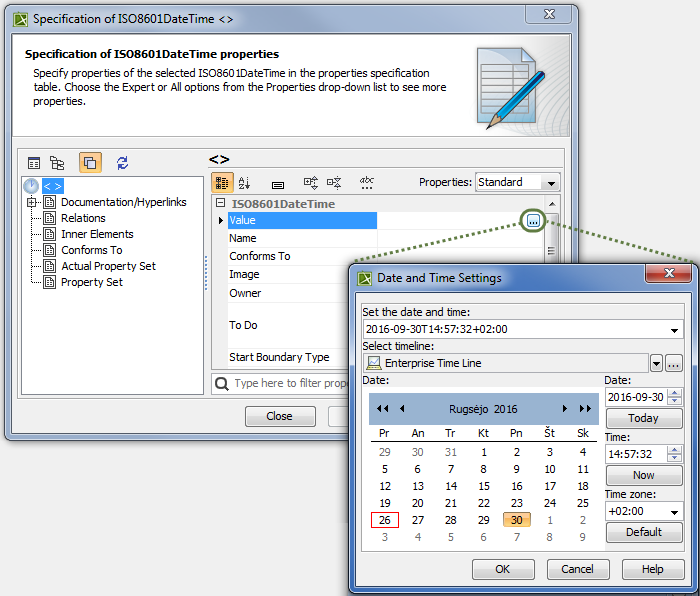The image size is (700, 596).
Task: Click the blue refresh arrows icon
Action: [x=122, y=163]
